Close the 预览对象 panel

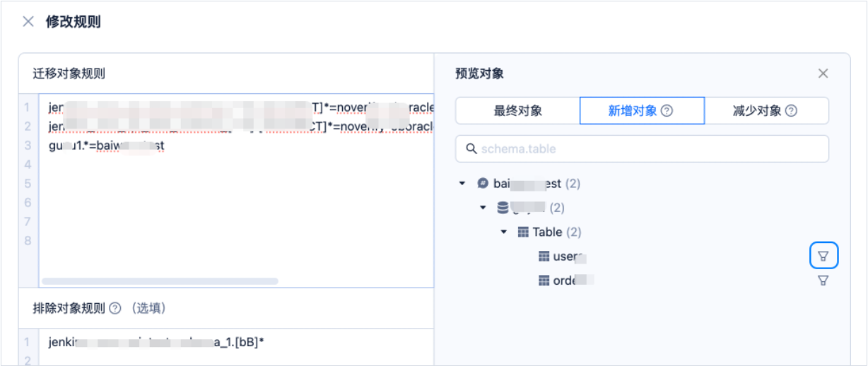pos(823,73)
